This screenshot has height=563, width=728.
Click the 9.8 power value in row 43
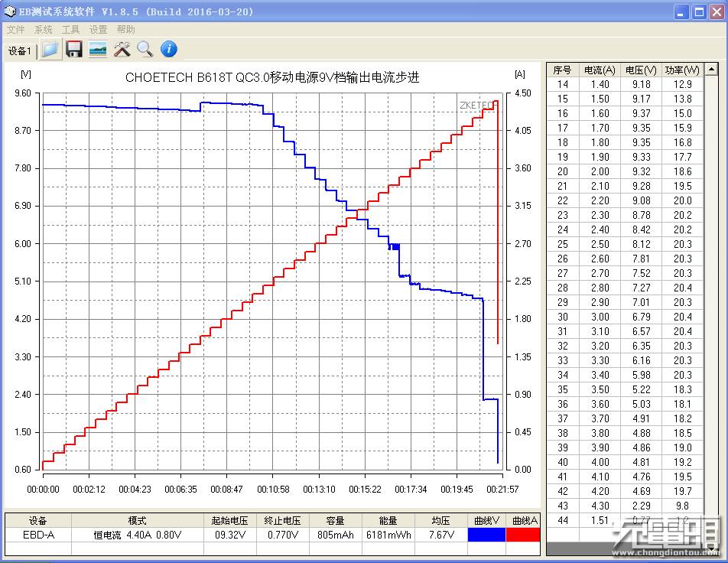click(682, 506)
